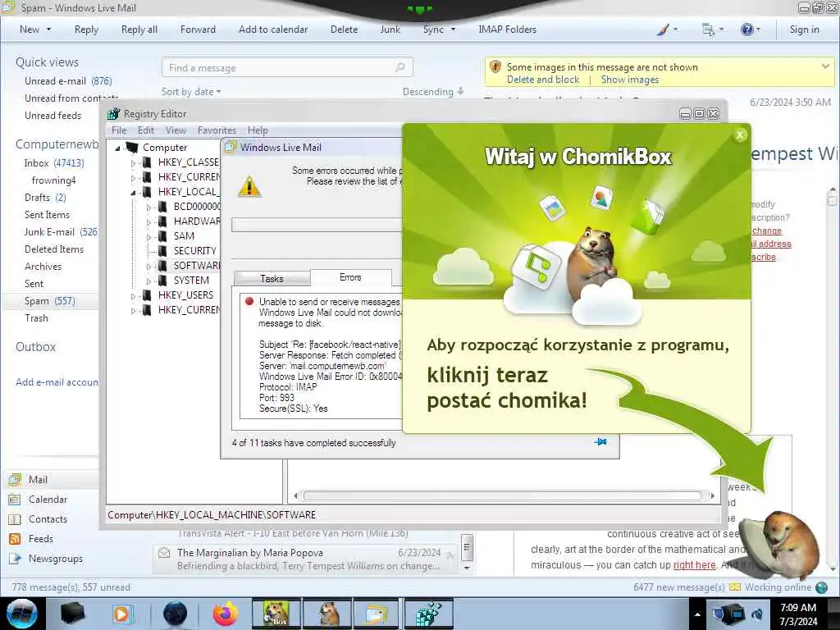Open the Sync dropdown arrow
The height and width of the screenshot is (630, 840).
(x=453, y=30)
